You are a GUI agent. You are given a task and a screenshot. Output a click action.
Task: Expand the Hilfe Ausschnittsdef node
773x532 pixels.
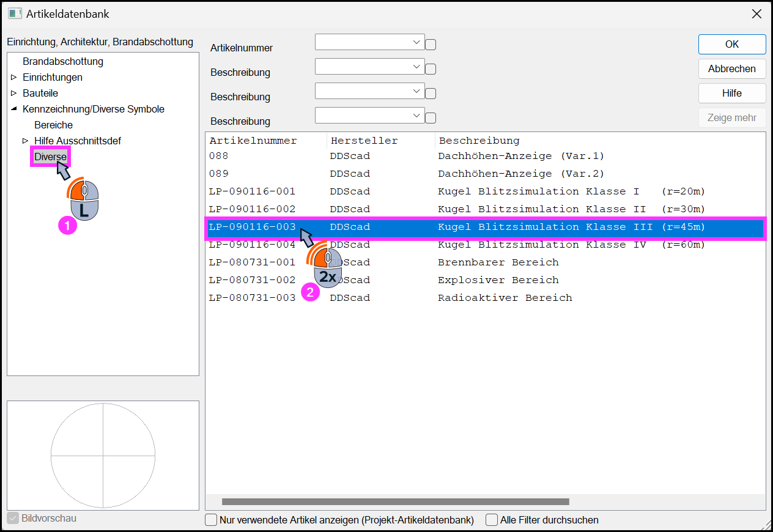pyautogui.click(x=25, y=141)
